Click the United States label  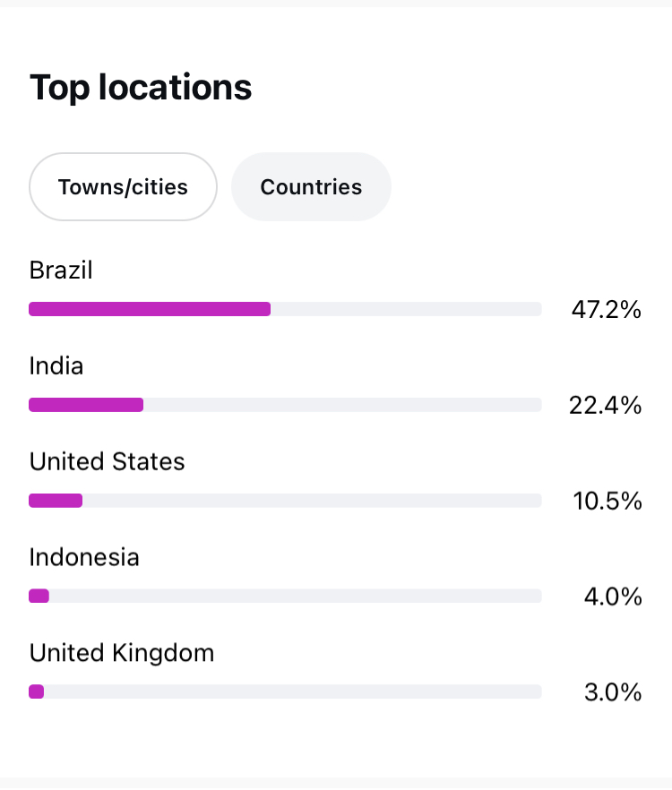[x=107, y=462]
